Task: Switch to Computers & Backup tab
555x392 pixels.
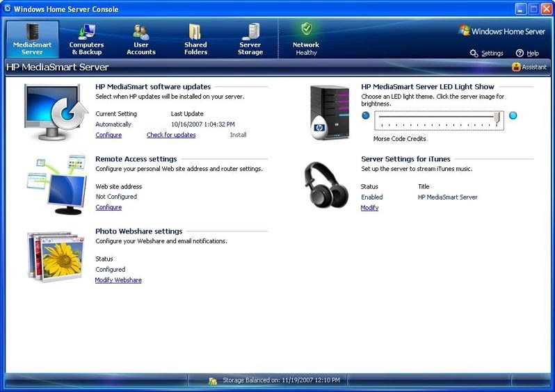Action: click(87, 39)
